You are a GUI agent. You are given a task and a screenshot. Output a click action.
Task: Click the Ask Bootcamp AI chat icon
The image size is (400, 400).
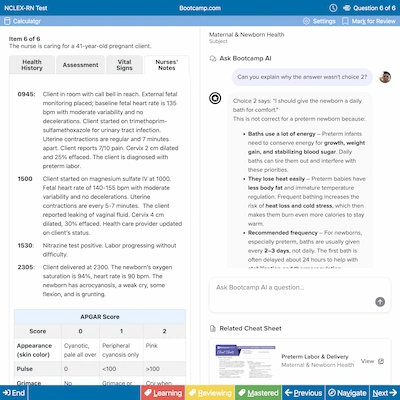tap(213, 59)
